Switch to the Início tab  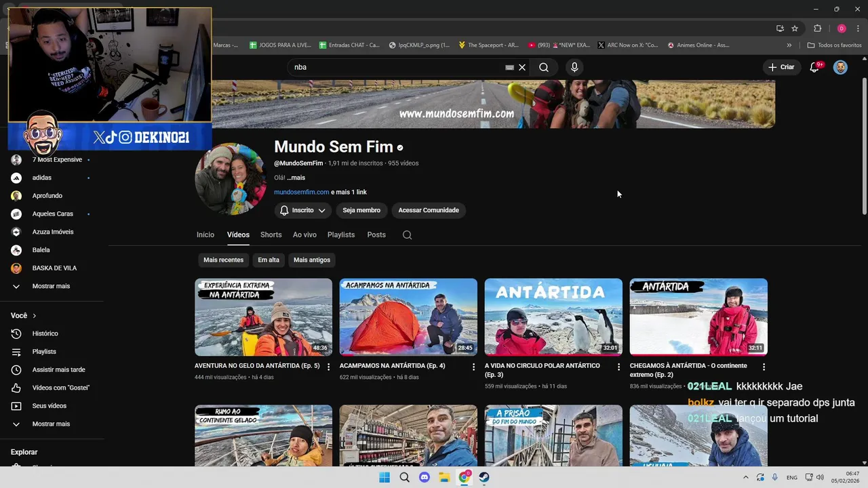pyautogui.click(x=205, y=235)
